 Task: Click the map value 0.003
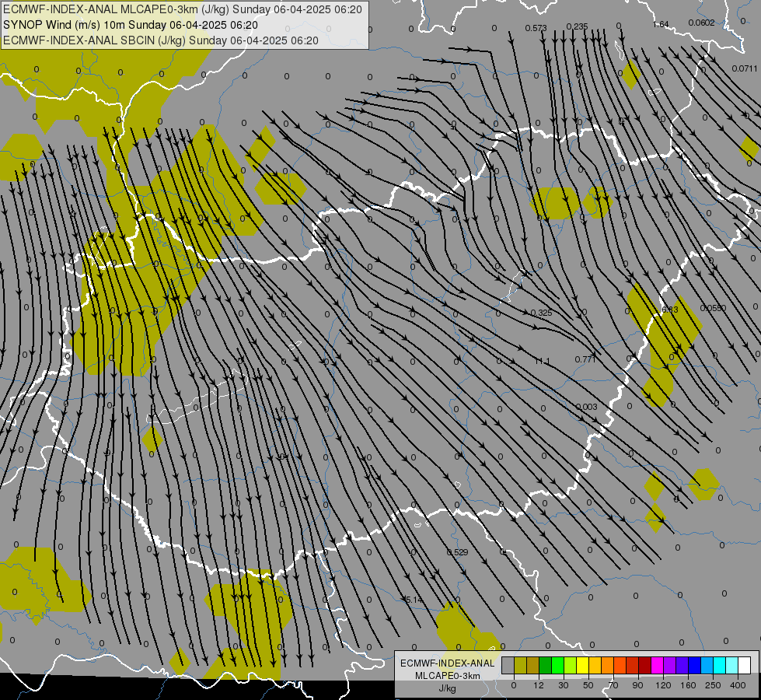click(x=586, y=407)
